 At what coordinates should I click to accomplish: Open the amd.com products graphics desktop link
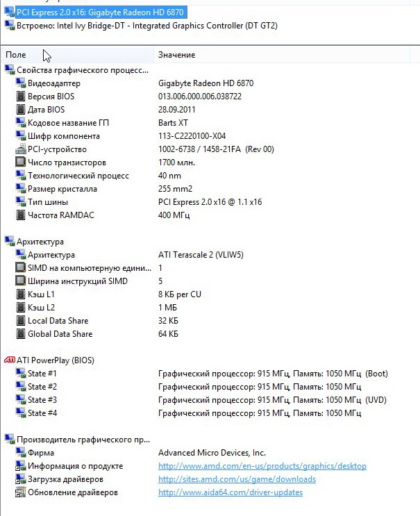click(x=262, y=466)
